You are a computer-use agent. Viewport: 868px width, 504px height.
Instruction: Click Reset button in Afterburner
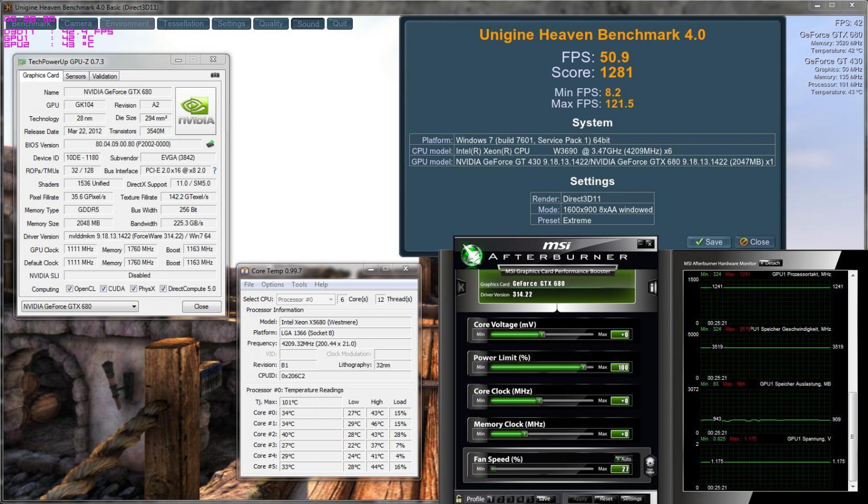coord(606,499)
